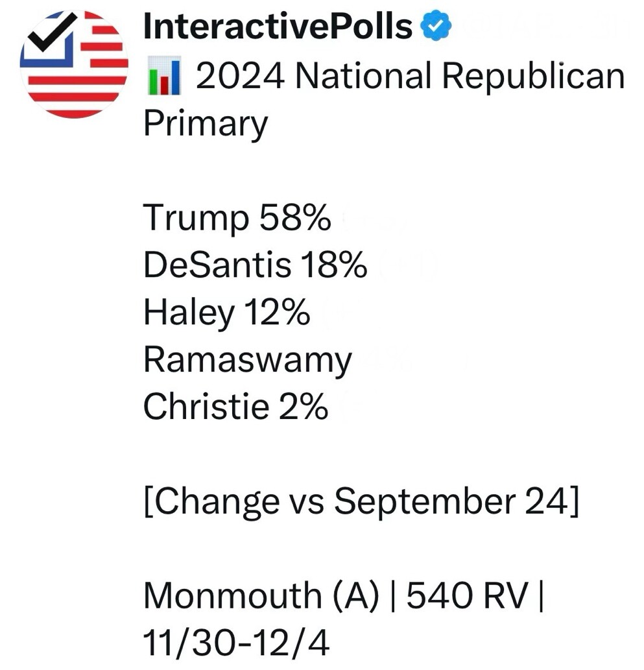Click the 58% figure for Trump
The height and width of the screenshot is (670, 644).
pyautogui.click(x=295, y=217)
